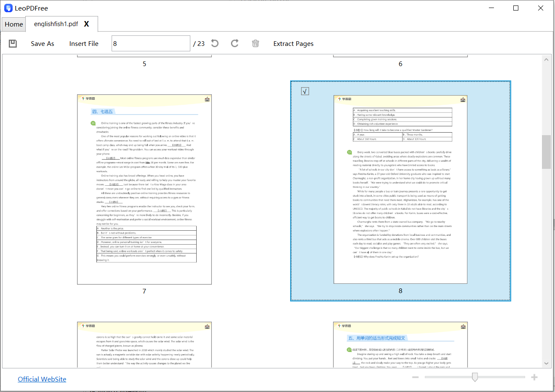Open the Official WebSite link
The image size is (555, 392).
[x=42, y=379]
